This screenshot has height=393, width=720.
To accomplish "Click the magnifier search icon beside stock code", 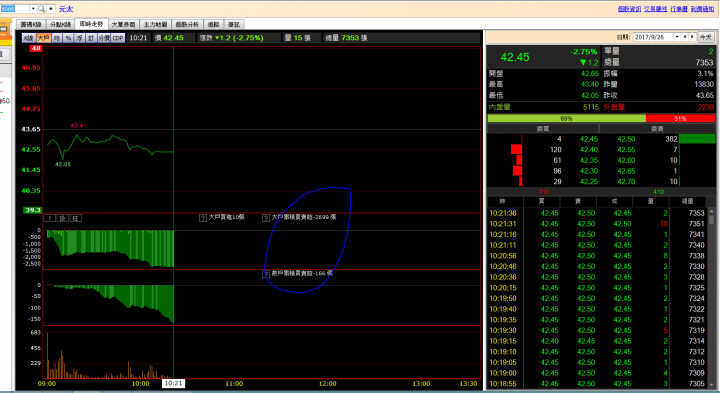I will [41, 9].
